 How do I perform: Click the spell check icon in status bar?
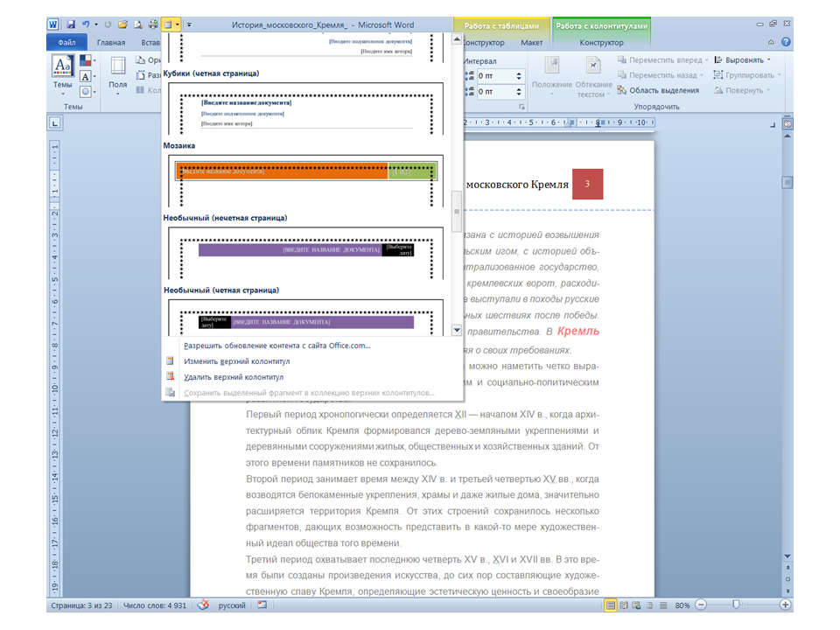point(203,605)
